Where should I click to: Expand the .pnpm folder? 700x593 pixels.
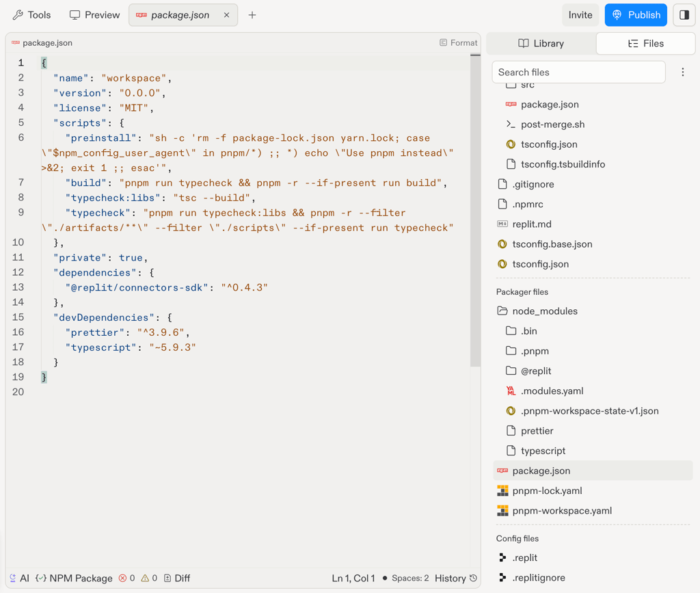tap(535, 351)
